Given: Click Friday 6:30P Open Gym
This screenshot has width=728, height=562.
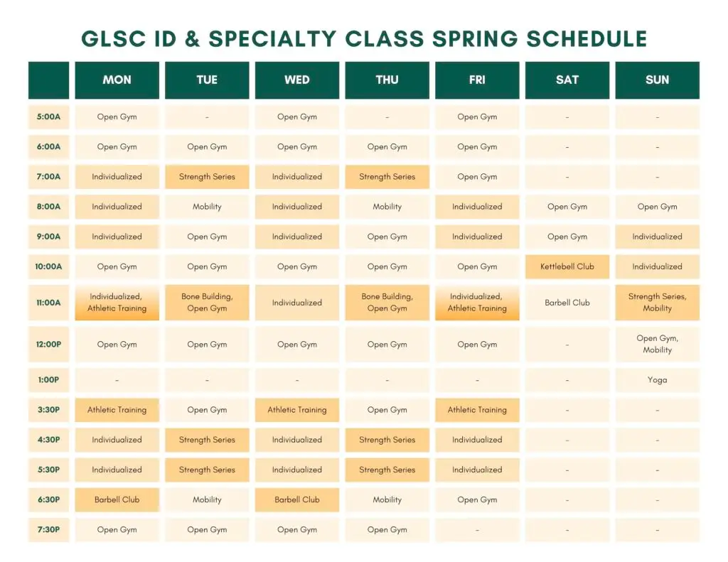Looking at the screenshot, I should point(477,499).
